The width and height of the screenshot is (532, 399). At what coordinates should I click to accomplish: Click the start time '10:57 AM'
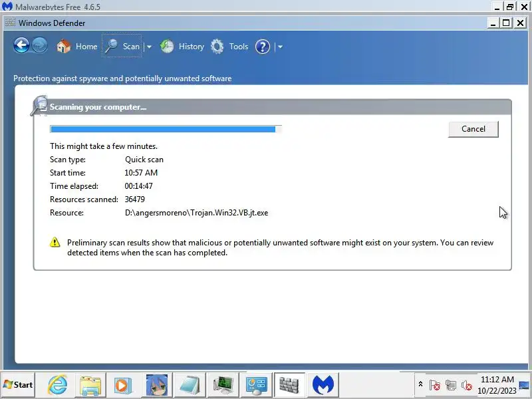[x=141, y=173]
